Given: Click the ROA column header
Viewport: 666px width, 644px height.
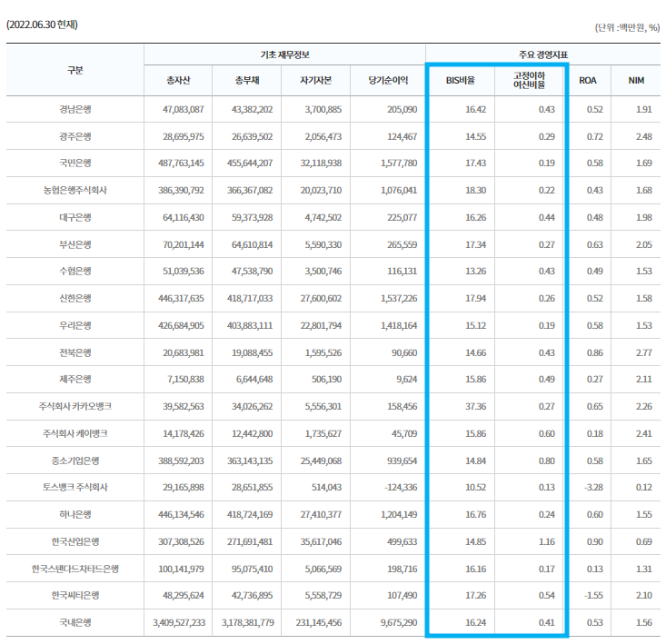Looking at the screenshot, I should point(588,80).
